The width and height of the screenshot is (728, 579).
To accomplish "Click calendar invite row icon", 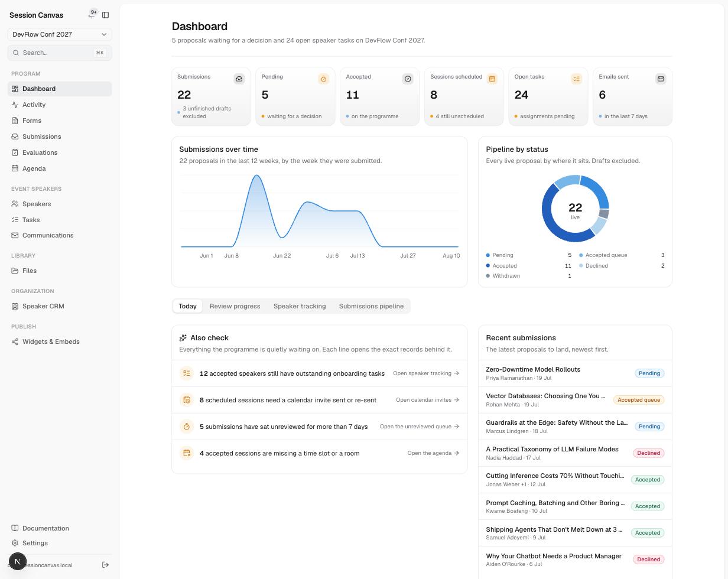I will coord(187,400).
